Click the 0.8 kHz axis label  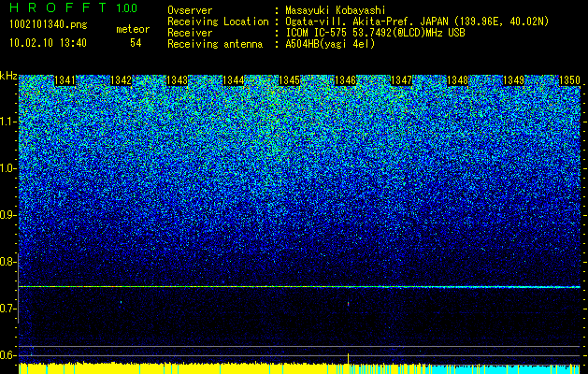(8, 262)
